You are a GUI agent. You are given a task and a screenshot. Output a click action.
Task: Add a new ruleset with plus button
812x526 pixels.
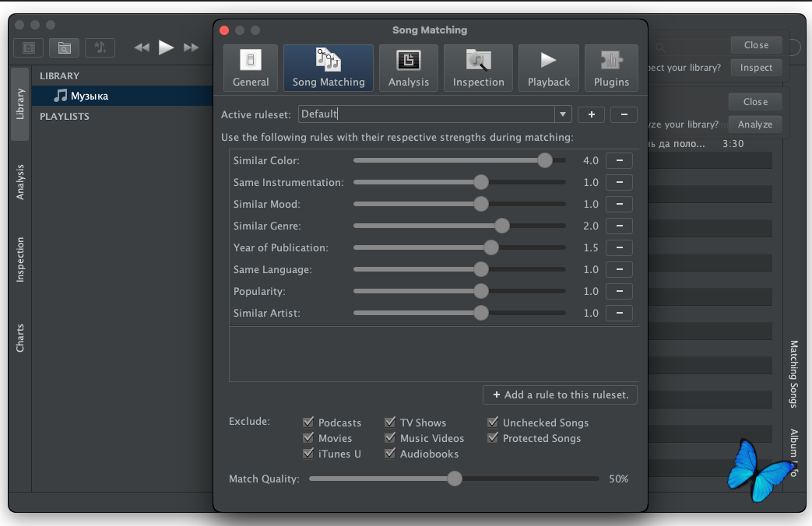591,114
